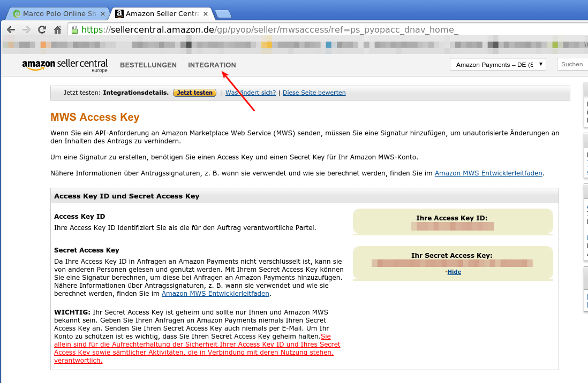Image resolution: width=588 pixels, height=383 pixels.
Task: Open the Amazon Payments – DE dropdown
Action: tap(497, 65)
